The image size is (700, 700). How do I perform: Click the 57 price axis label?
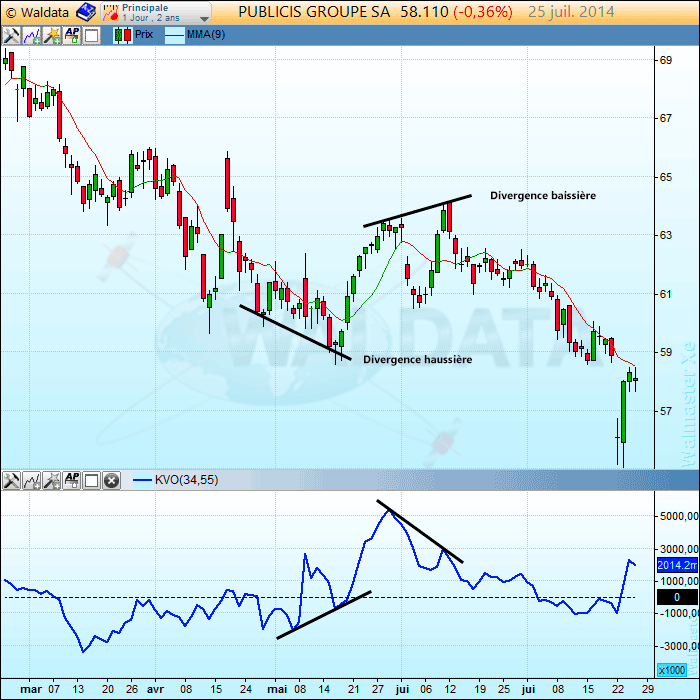(x=665, y=411)
